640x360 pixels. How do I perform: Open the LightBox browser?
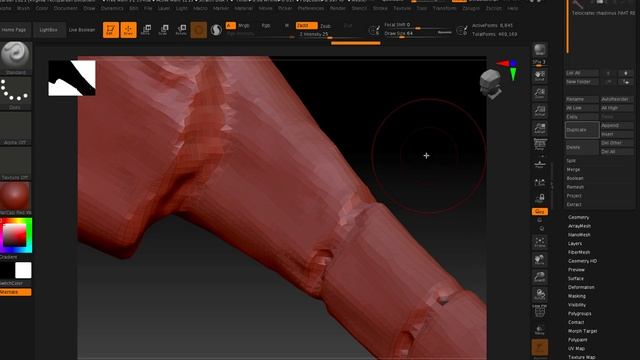click(49, 30)
